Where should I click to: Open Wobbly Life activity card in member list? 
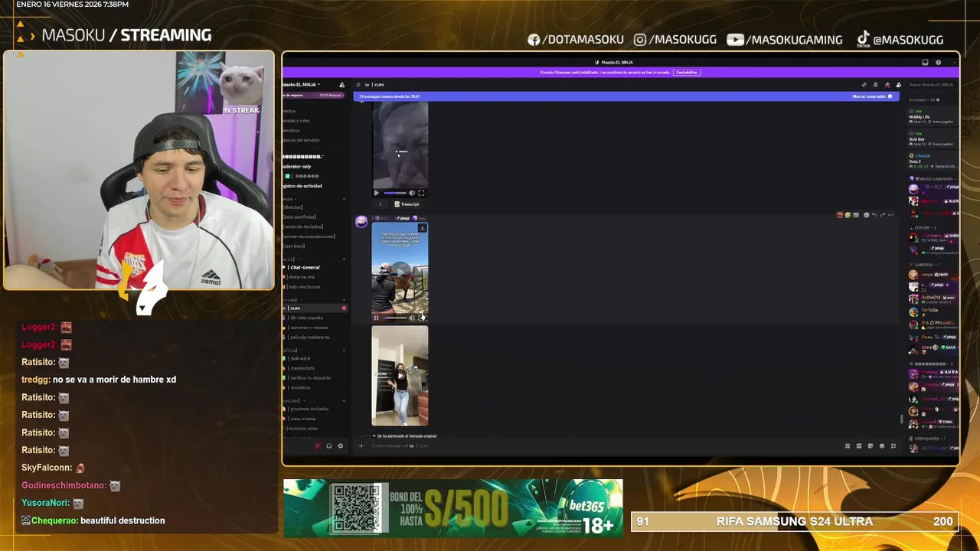pos(932,116)
